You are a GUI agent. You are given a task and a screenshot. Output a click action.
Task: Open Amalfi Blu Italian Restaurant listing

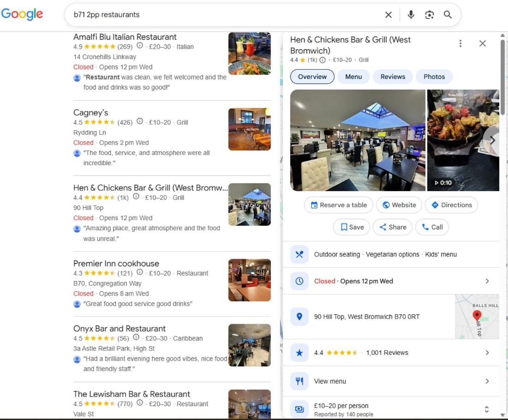click(125, 37)
